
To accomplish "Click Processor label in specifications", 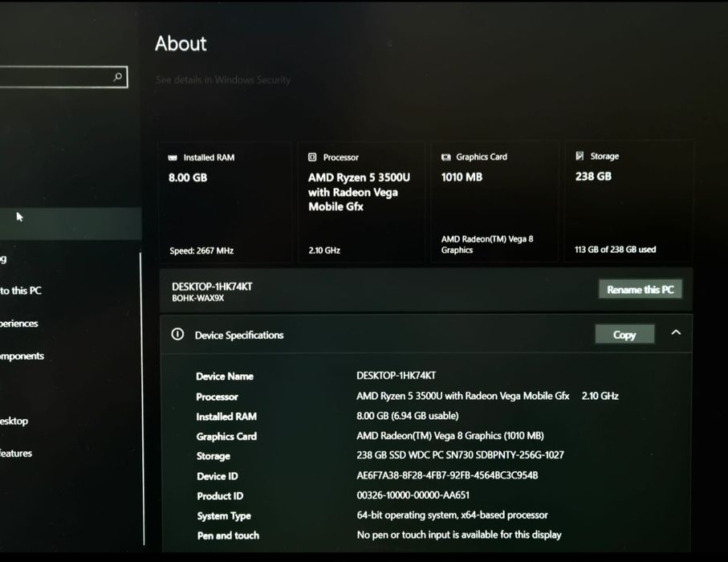I will point(217,397).
